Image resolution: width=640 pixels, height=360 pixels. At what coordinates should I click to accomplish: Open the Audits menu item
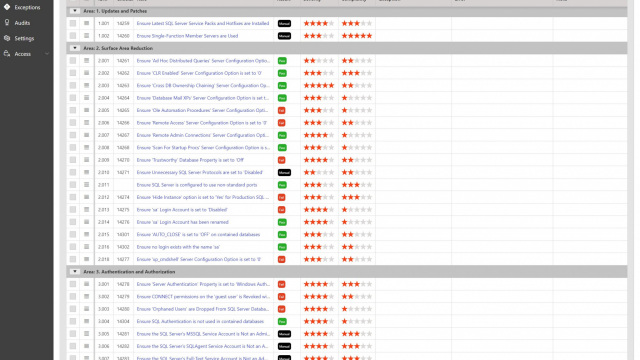tap(22, 23)
